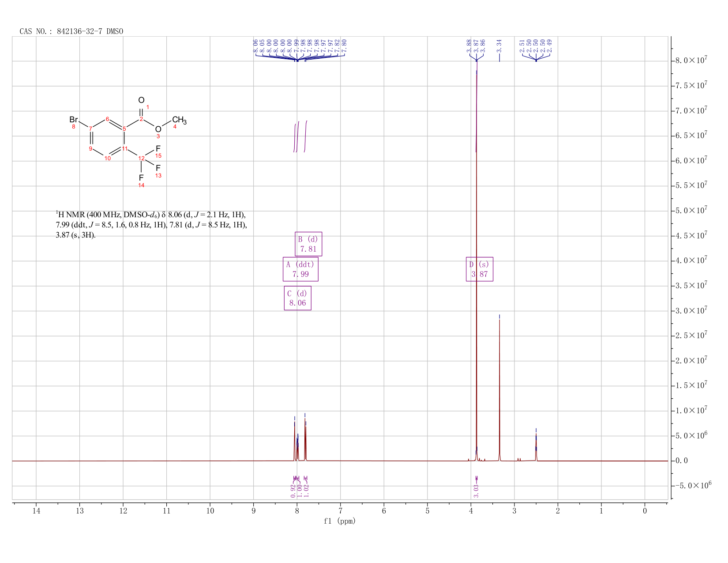
Task: Select the carbonyl O atom labeled 1
Action: [x=141, y=100]
